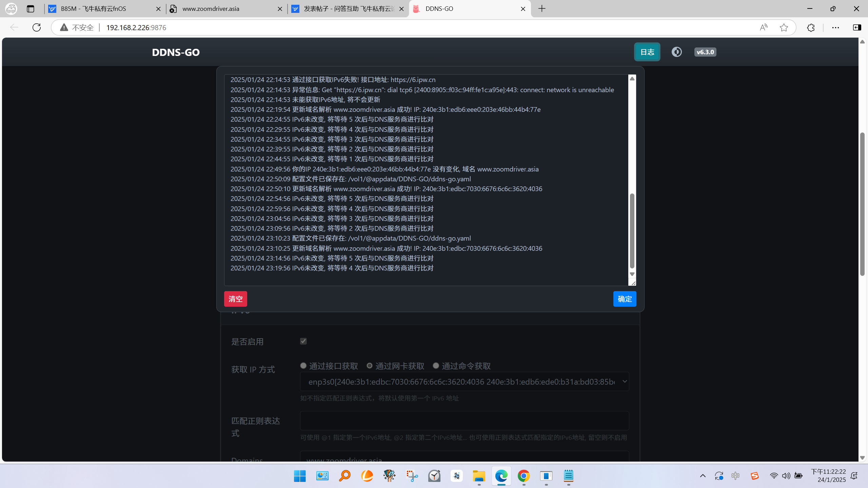Viewport: 868px width, 488px height.
Task: Click the page scrollbar down arrow
Action: coord(862,458)
